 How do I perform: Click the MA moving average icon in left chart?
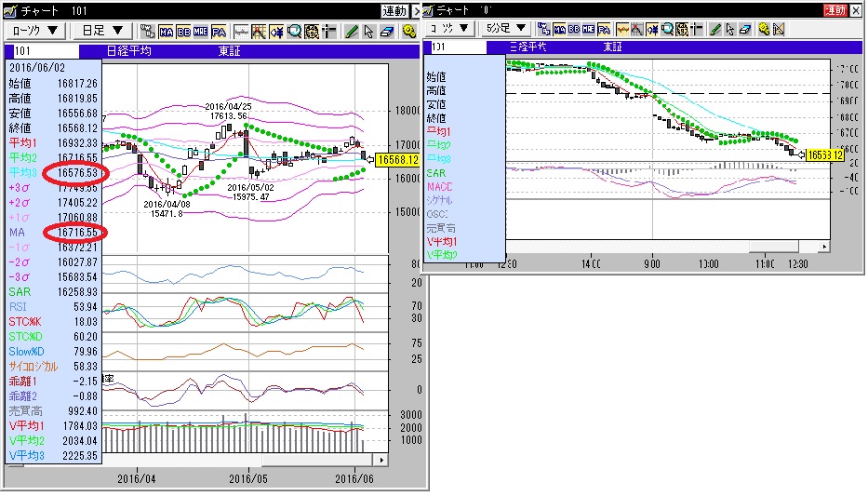[167, 32]
